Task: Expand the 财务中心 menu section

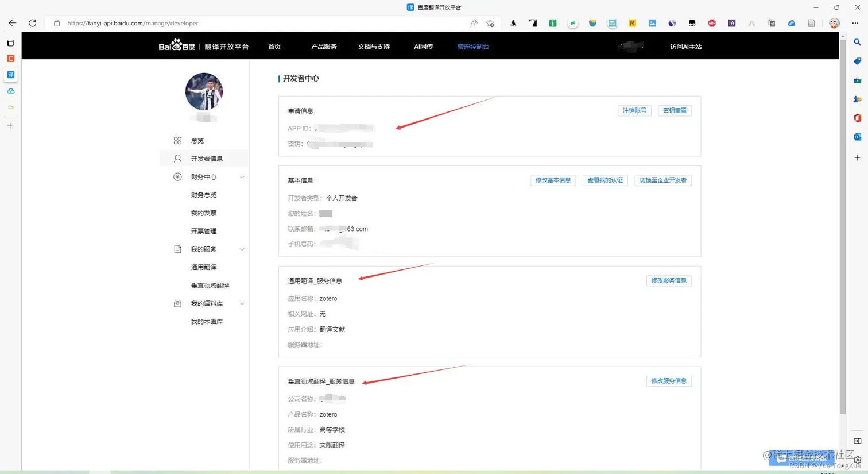Action: tap(203, 176)
